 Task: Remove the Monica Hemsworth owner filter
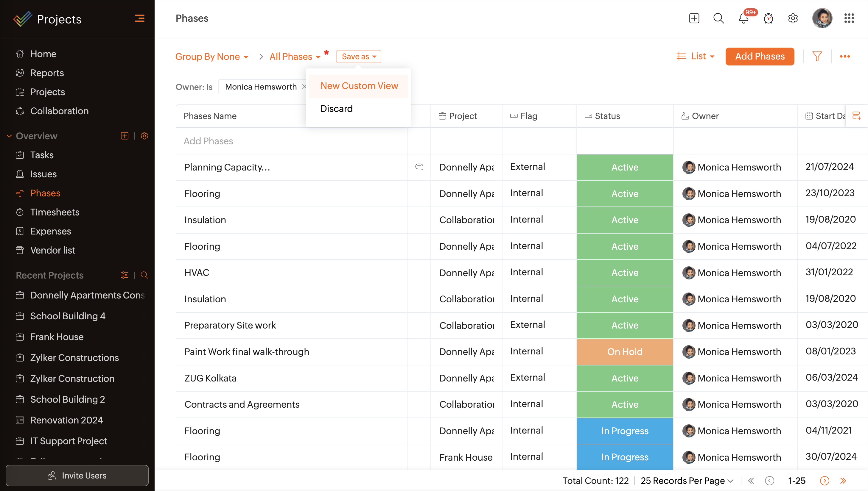coord(304,87)
